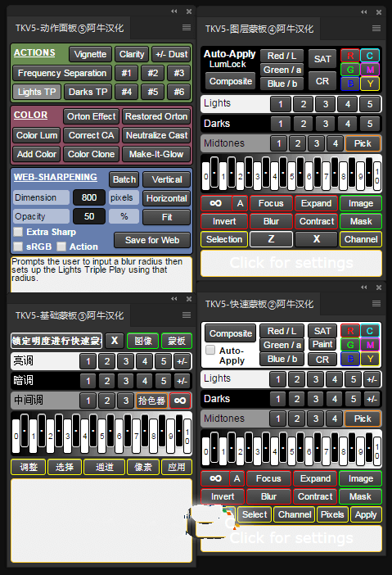The height and width of the screenshot is (575, 392).
Task: Open the ACTIONS section link
Action: click(x=34, y=52)
